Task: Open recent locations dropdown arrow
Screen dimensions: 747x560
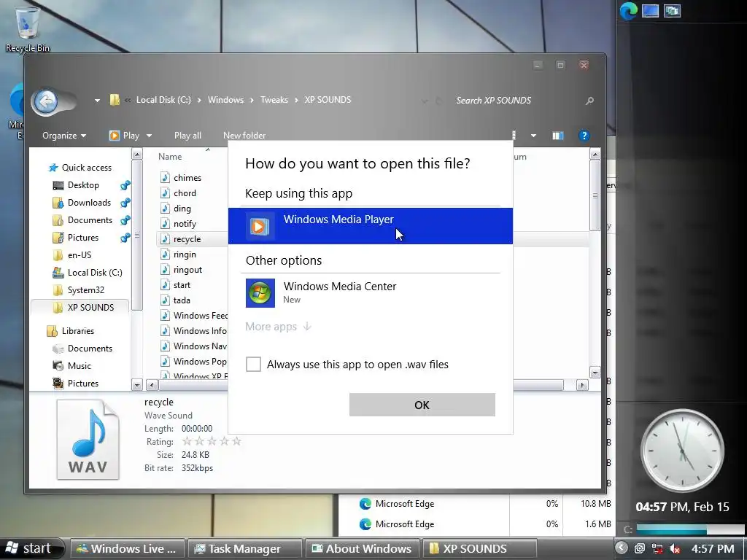Action: click(x=97, y=101)
